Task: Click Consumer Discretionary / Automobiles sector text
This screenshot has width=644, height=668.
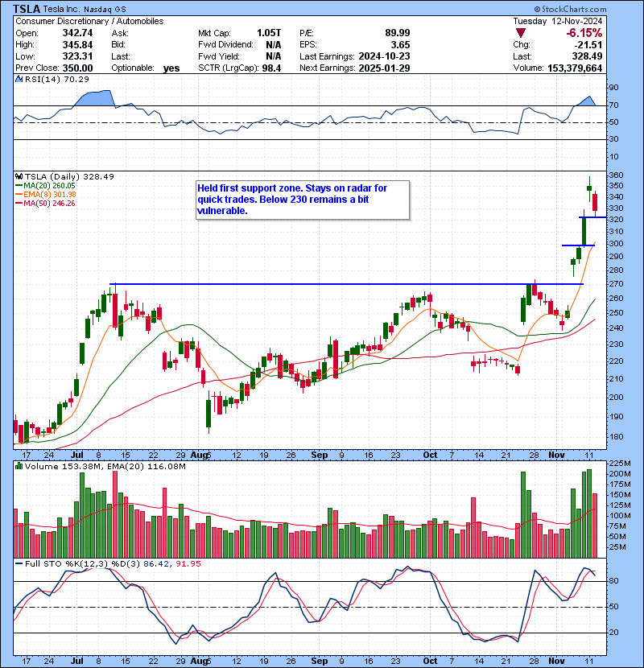Action: tap(89, 21)
